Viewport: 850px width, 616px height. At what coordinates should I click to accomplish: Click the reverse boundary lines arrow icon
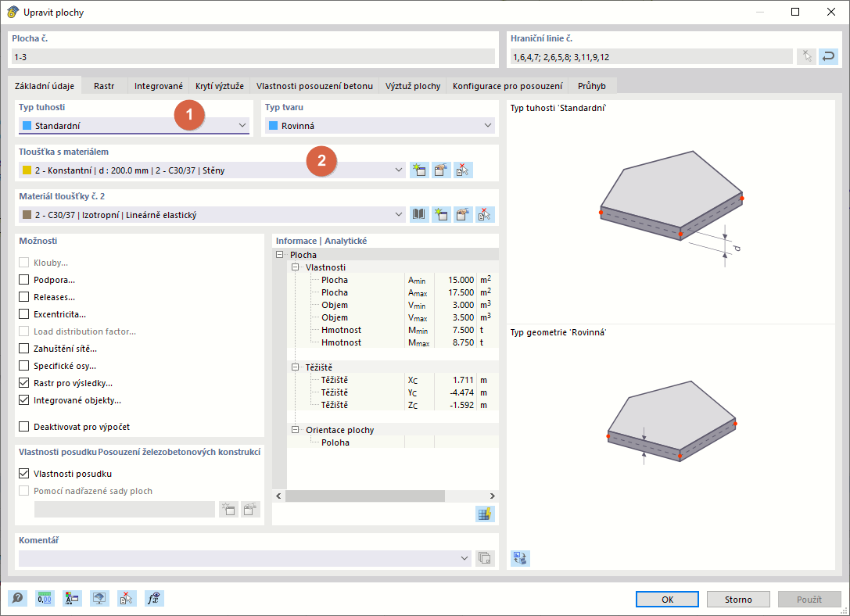click(828, 57)
